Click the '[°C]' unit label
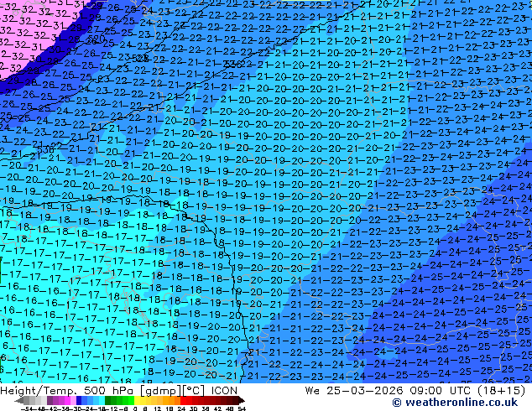Image resolution: width=532 pixels, height=411 pixels. [x=194, y=391]
